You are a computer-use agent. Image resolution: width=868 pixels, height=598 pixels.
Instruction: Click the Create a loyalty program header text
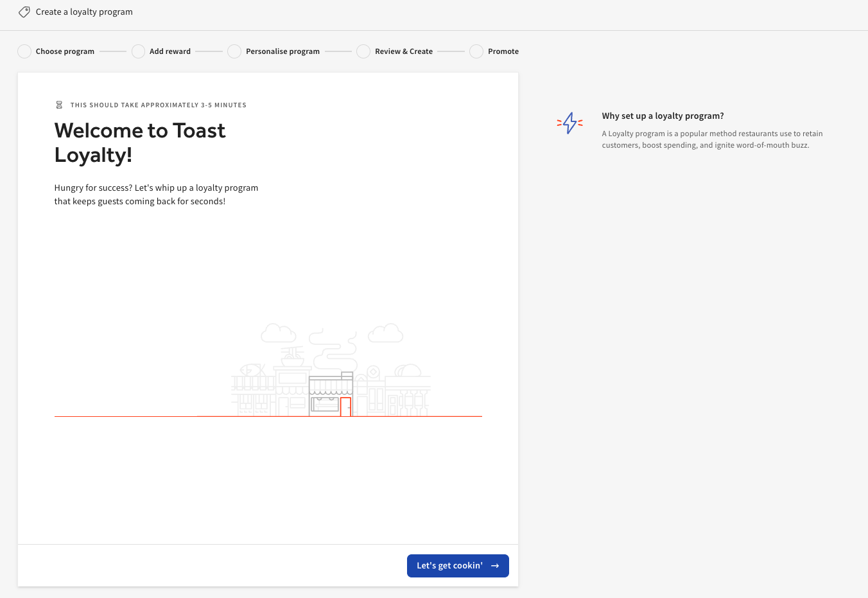84,12
